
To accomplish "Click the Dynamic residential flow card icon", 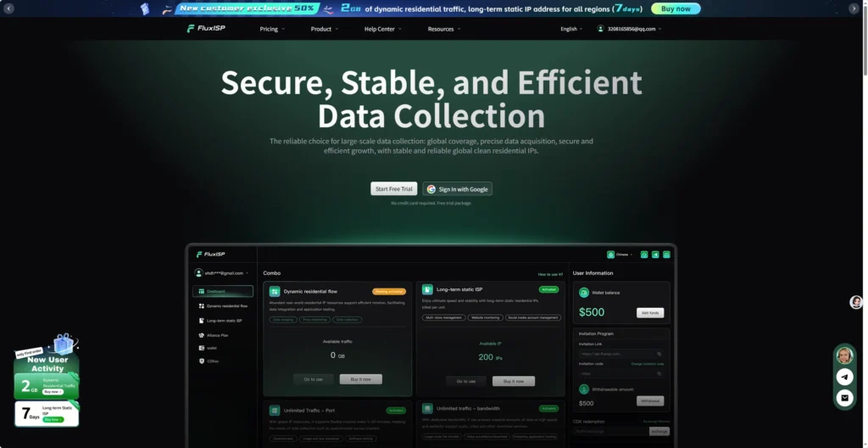I will (275, 291).
